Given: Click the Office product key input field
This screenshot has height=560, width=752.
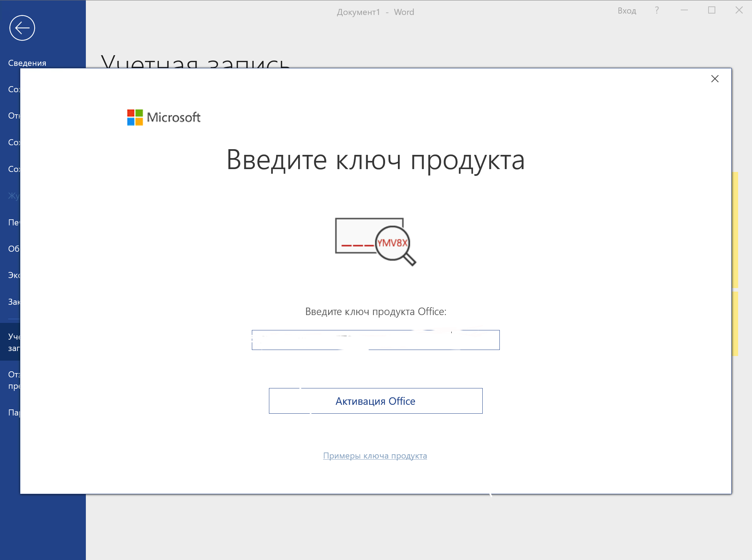Looking at the screenshot, I should (x=375, y=340).
